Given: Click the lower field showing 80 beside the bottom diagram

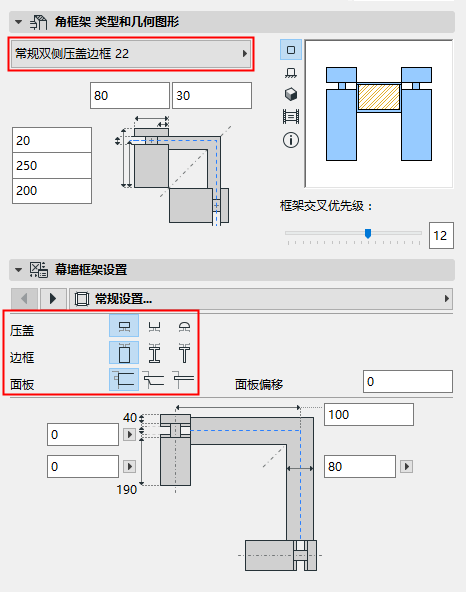Looking at the screenshot, I should (360, 467).
